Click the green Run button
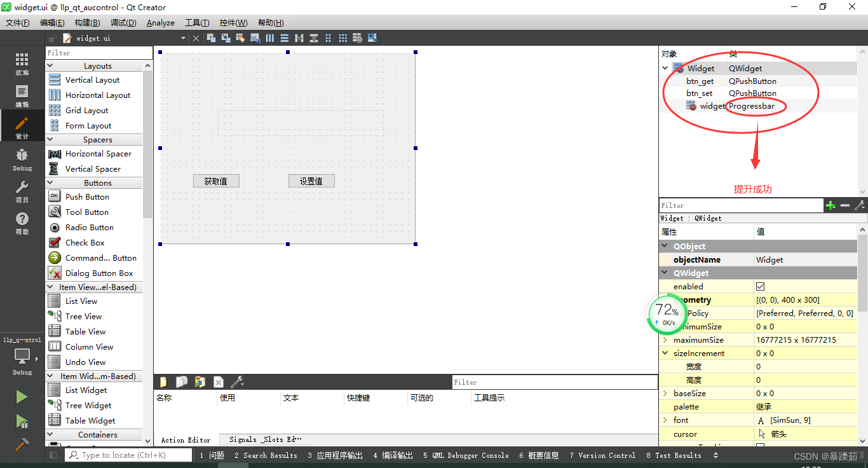The image size is (868, 468). [22, 397]
